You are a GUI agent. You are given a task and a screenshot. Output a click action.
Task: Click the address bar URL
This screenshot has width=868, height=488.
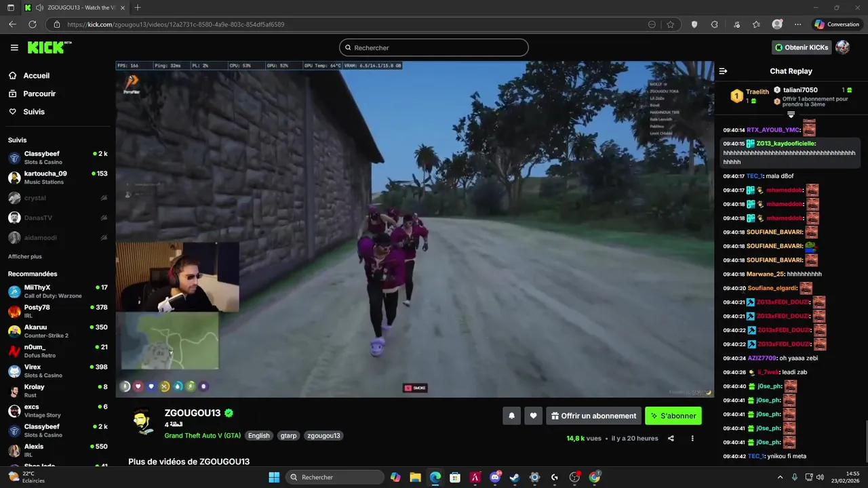[176, 24]
